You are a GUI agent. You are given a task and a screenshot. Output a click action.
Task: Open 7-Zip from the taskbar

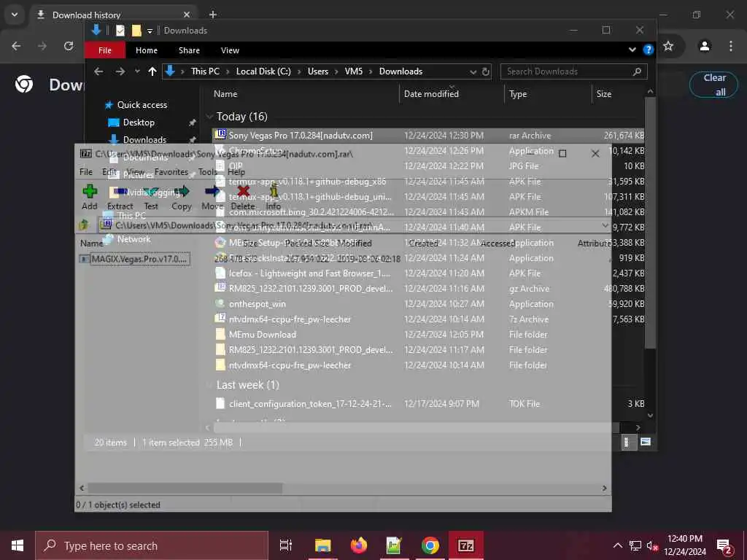click(x=466, y=545)
